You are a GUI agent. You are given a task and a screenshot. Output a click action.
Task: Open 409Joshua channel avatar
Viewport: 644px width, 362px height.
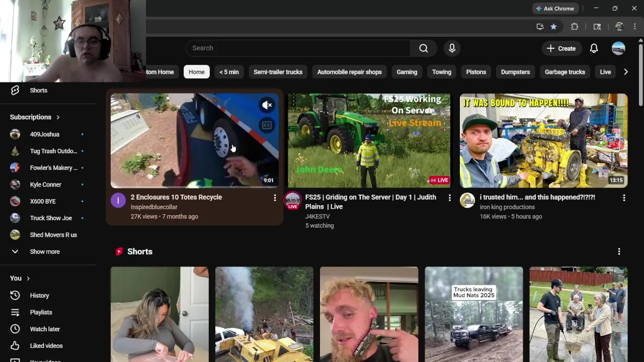coord(15,134)
